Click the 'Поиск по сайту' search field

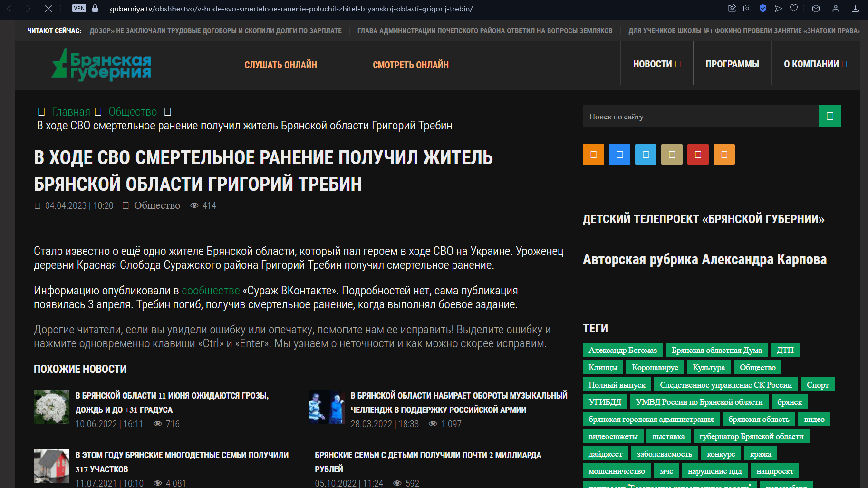[700, 117]
